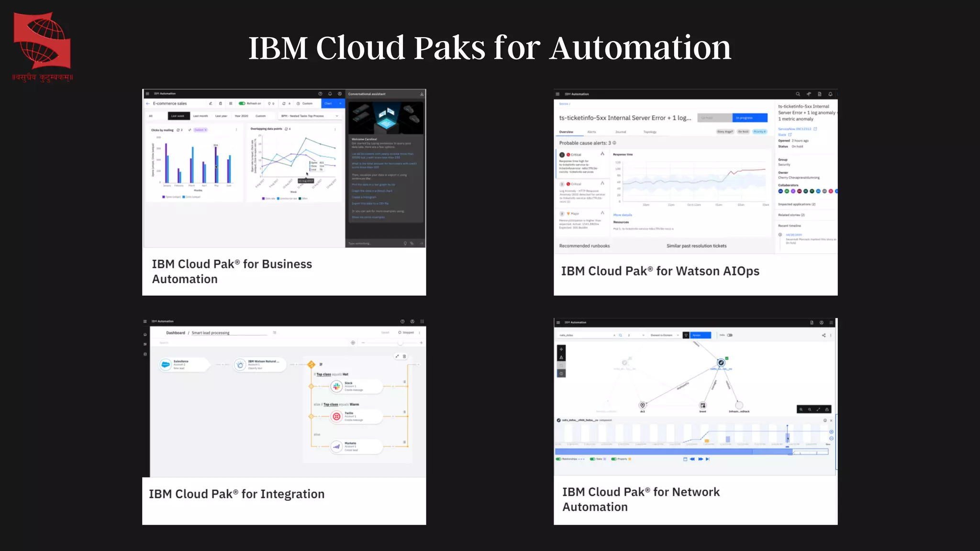Click Slack Create message node
980x551 pixels.
click(x=356, y=386)
